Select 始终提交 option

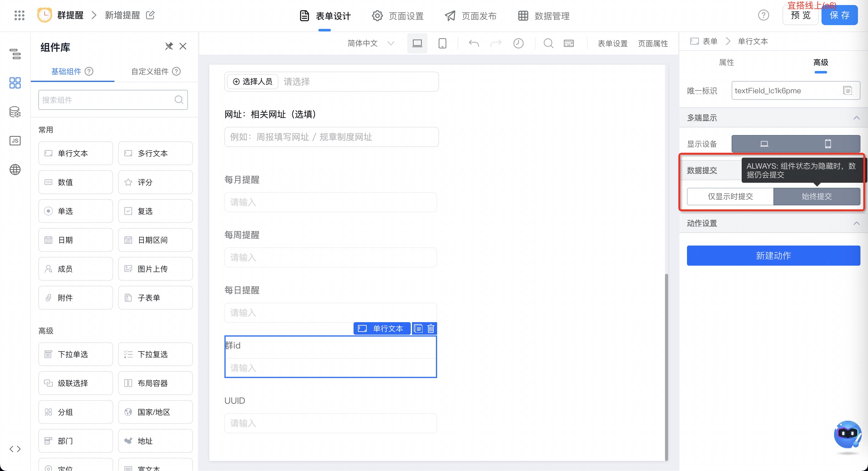pos(817,197)
